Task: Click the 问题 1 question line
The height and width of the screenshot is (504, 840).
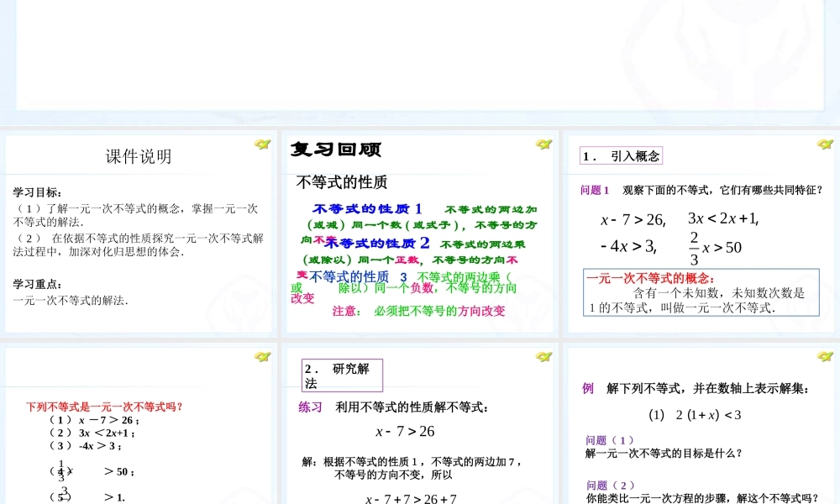Action: click(701, 190)
